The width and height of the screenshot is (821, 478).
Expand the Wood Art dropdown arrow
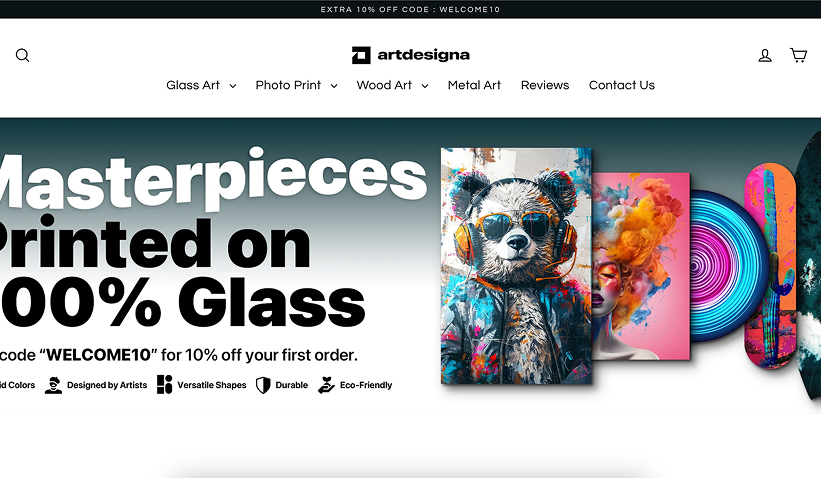(425, 86)
